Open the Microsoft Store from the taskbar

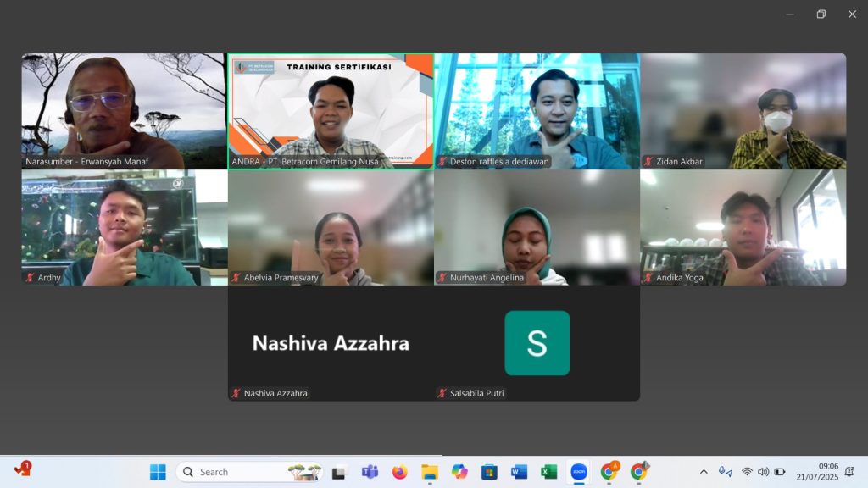pos(487,472)
